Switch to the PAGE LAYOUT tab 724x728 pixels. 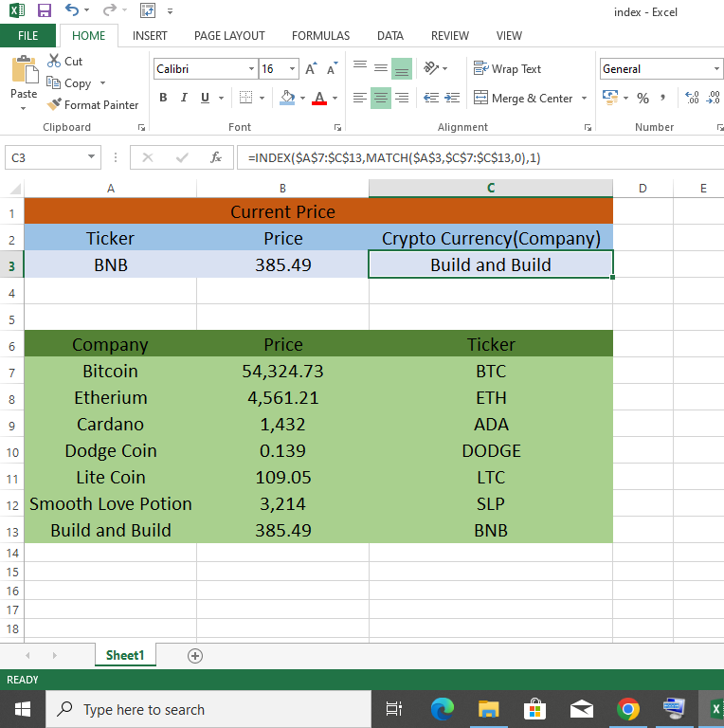pos(229,36)
